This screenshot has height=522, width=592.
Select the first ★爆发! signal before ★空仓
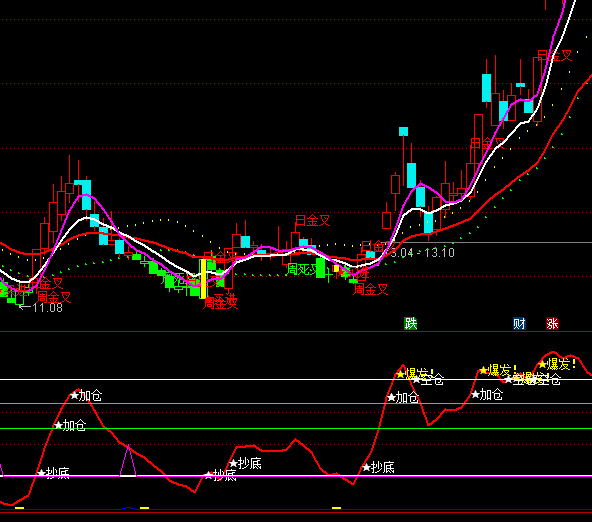pyautogui.click(x=415, y=374)
